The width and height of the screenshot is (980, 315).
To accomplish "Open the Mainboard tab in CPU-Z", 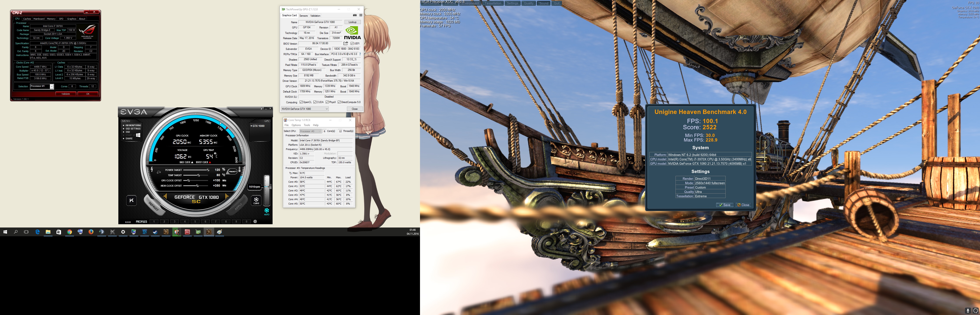I will 39,19.
